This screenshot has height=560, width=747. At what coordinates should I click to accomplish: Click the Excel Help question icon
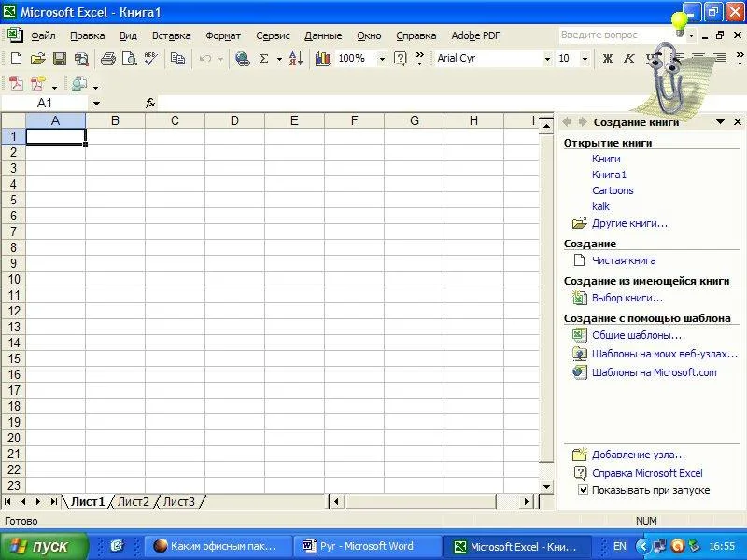pyautogui.click(x=401, y=59)
